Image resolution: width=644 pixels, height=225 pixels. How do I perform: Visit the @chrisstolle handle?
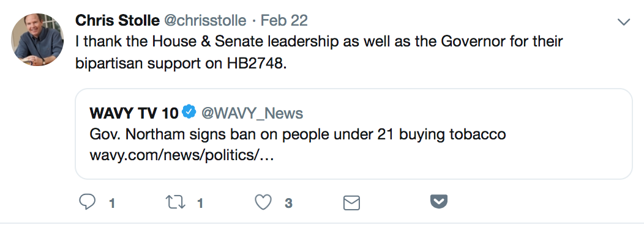[205, 21]
